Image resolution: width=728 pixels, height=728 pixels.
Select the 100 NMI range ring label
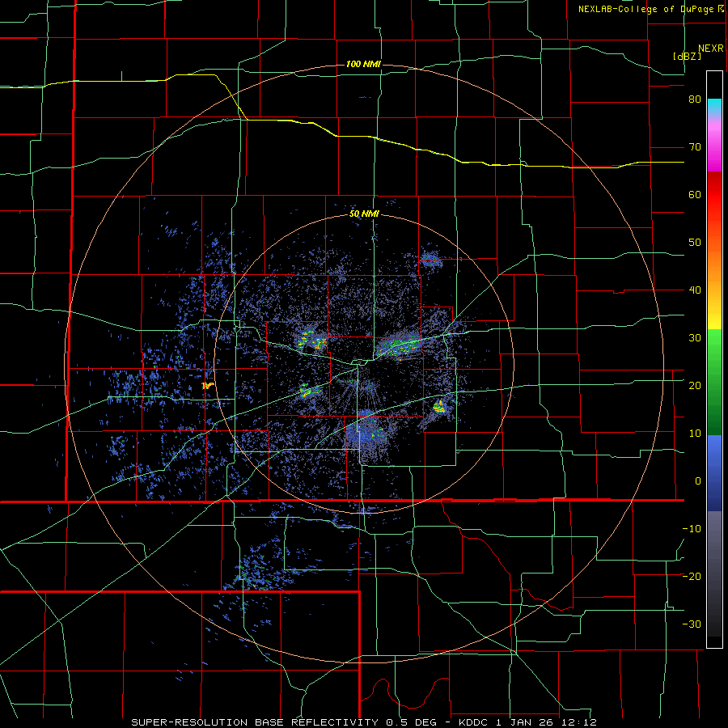pos(363,64)
